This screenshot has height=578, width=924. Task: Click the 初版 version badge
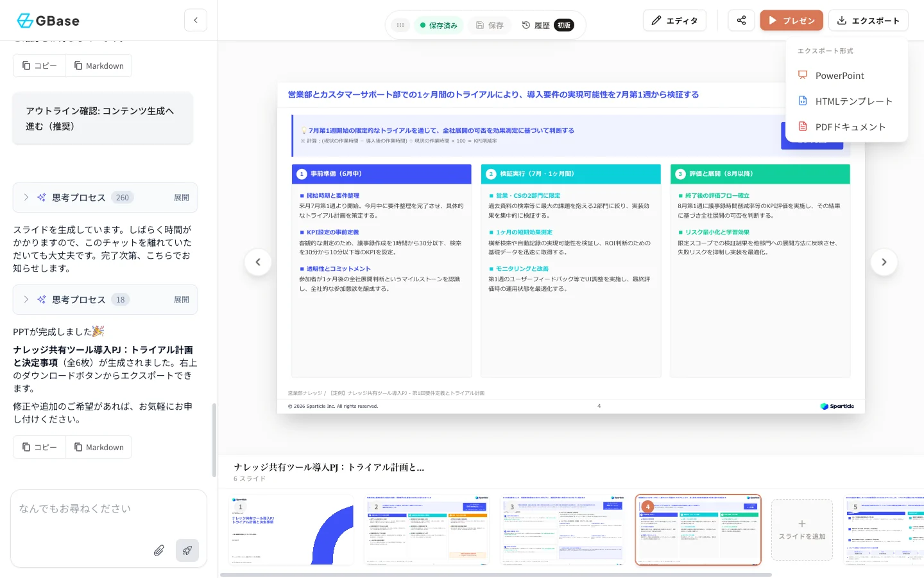tap(564, 25)
